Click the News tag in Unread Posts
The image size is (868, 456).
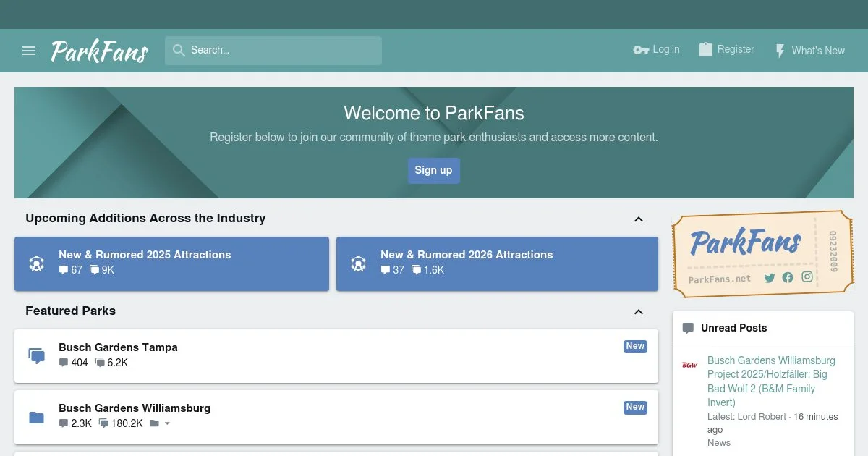[719, 443]
